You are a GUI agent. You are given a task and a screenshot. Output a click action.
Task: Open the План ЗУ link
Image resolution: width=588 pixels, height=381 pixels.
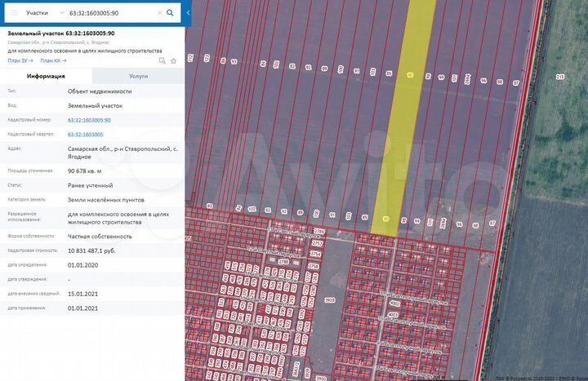coord(20,60)
